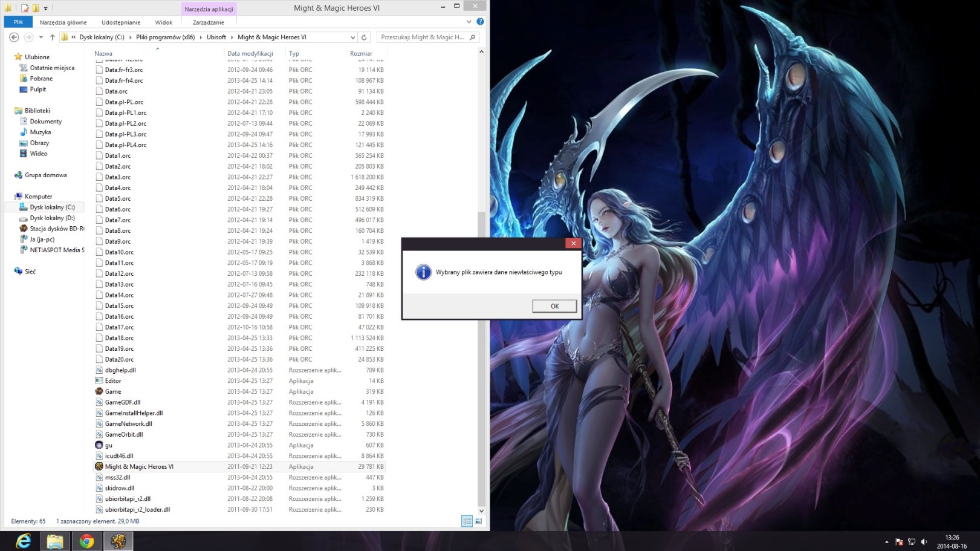The image size is (980, 551).
Task: Click Dysk lokalny (C:) in breadcrumb
Action: pos(102,37)
